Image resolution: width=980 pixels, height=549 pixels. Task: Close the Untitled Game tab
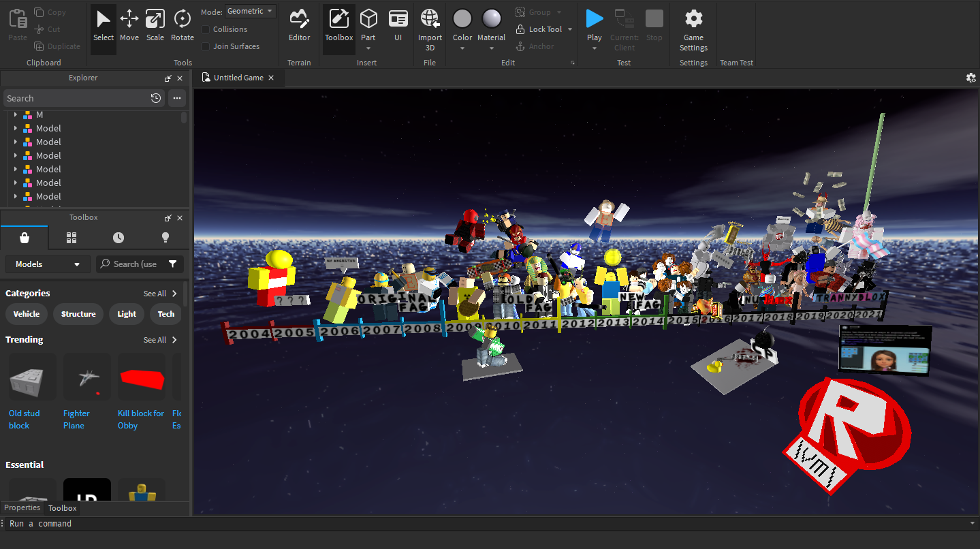(x=271, y=78)
